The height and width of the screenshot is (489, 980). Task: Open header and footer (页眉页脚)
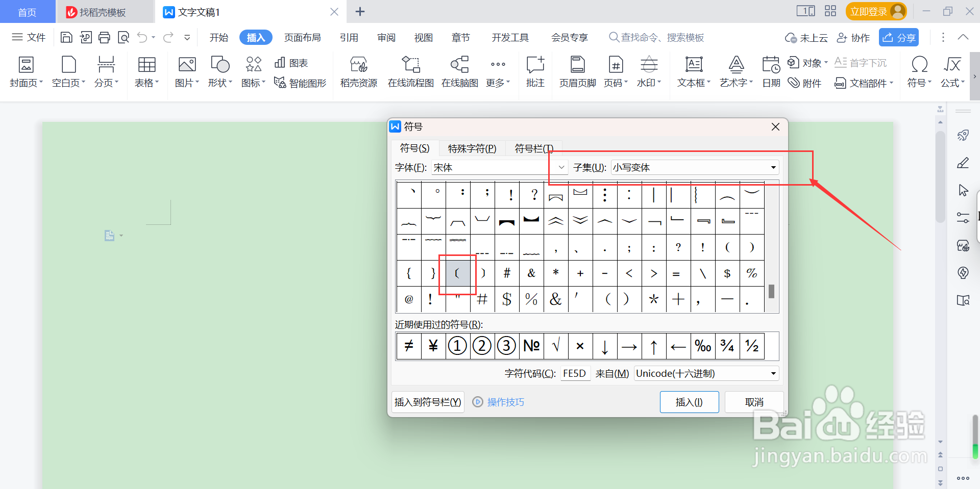tap(578, 71)
